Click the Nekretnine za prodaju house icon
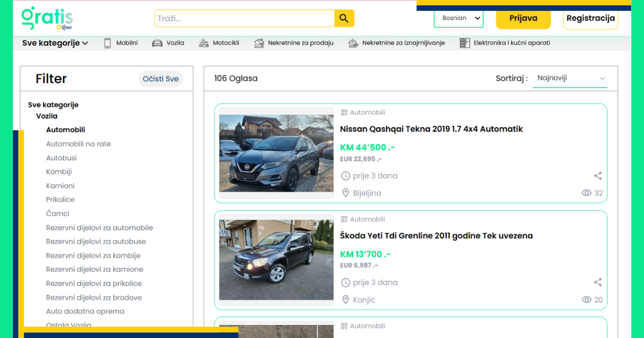Screen dimensions: 644x338 pyautogui.click(x=259, y=43)
